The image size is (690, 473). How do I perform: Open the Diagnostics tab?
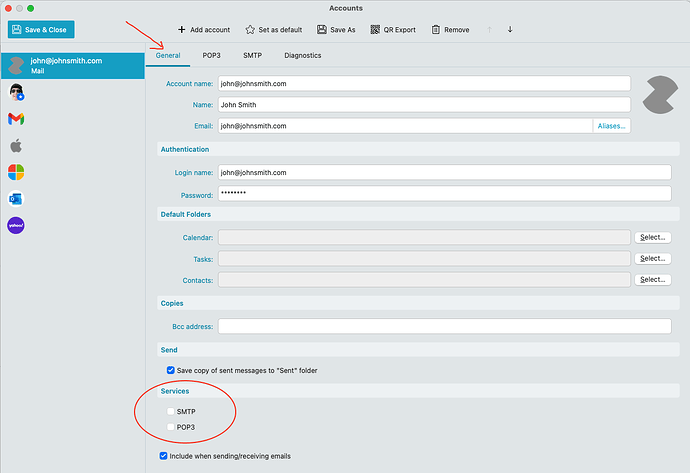point(302,55)
